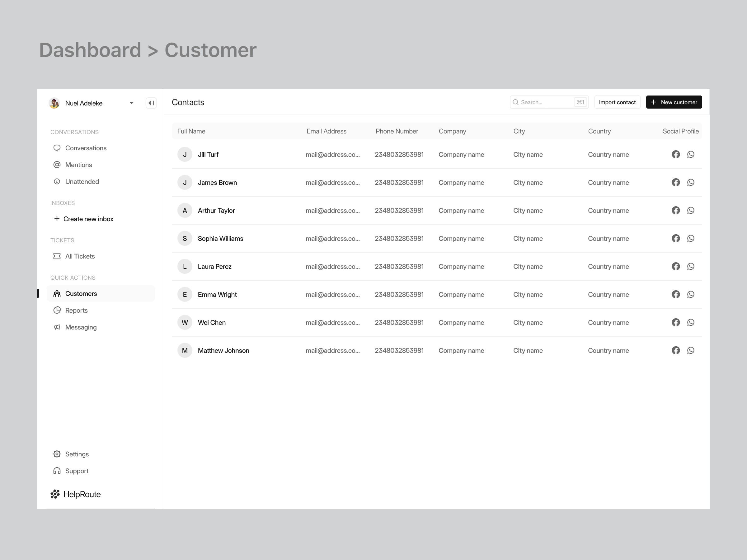Screen dimensions: 747x560
Task: Click the Import contact button
Action: (617, 102)
